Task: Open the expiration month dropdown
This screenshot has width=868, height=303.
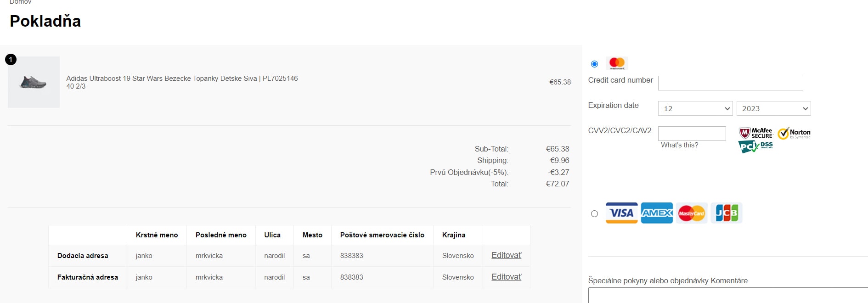Action: click(695, 108)
